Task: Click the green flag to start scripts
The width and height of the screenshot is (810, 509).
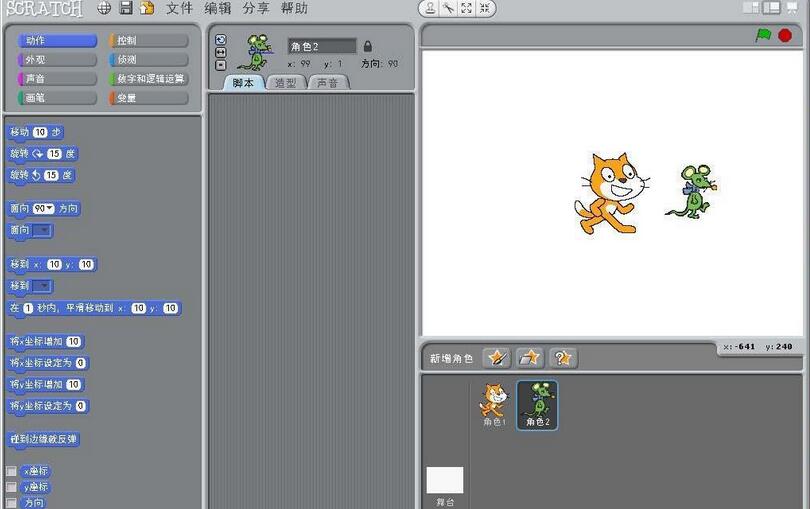Action: [x=763, y=35]
